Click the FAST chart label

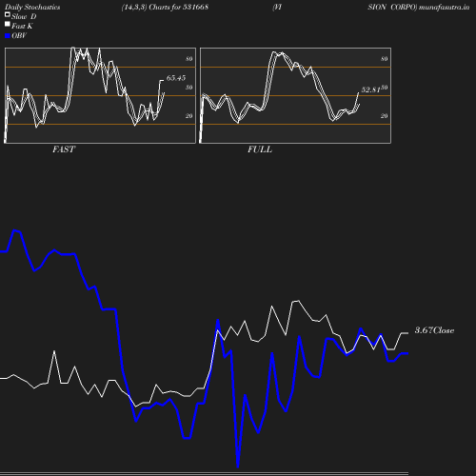[x=64, y=149]
